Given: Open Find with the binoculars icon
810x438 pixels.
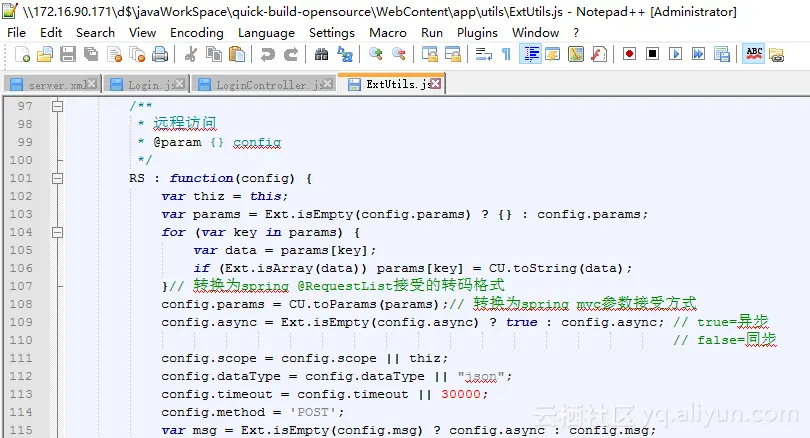Looking at the screenshot, I should click(x=321, y=54).
